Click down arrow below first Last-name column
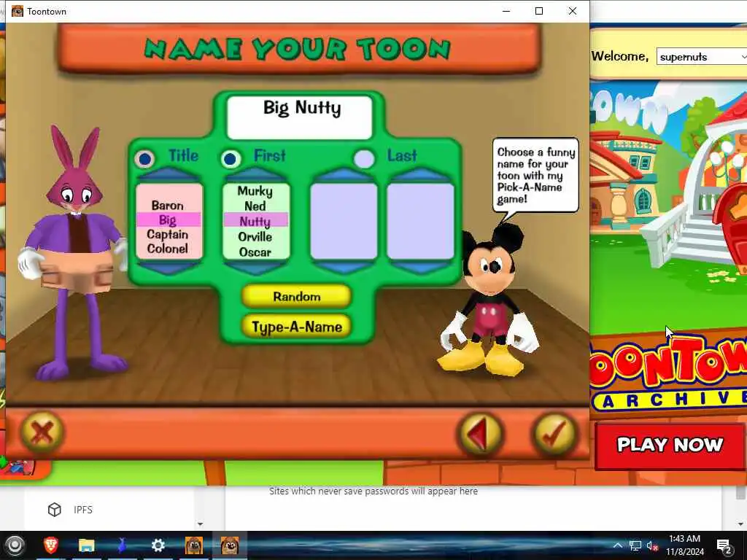The width and height of the screenshot is (747, 560). pos(344,268)
